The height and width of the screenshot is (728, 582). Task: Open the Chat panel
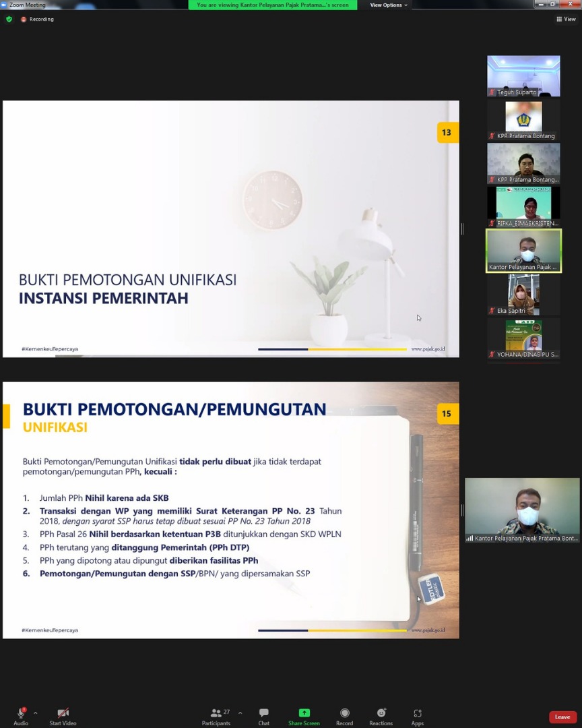point(263,716)
